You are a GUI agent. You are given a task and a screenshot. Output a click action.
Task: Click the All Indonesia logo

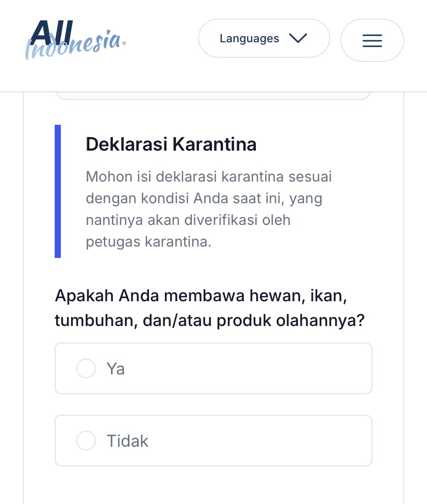[75, 40]
